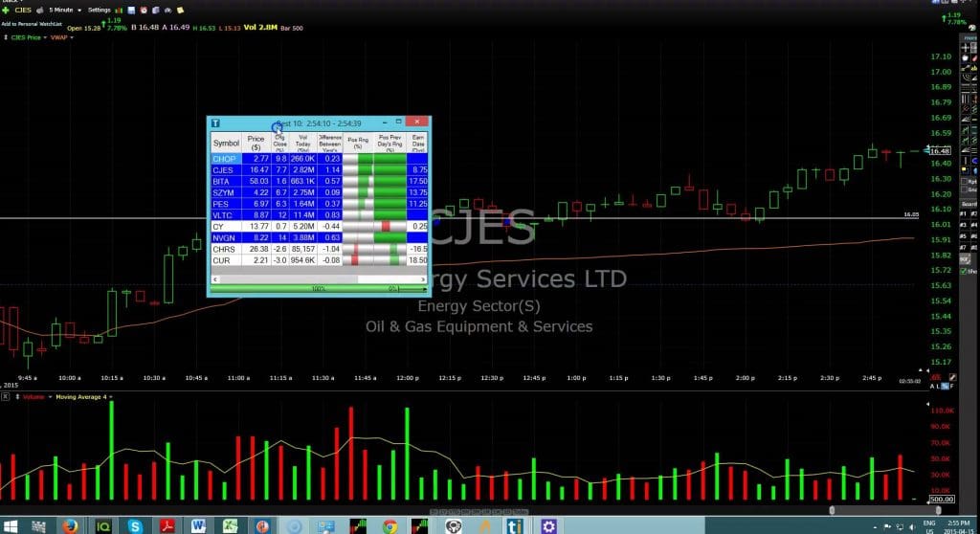Click the scan table right scroll arrow
The image size is (980, 534).
[423, 279]
